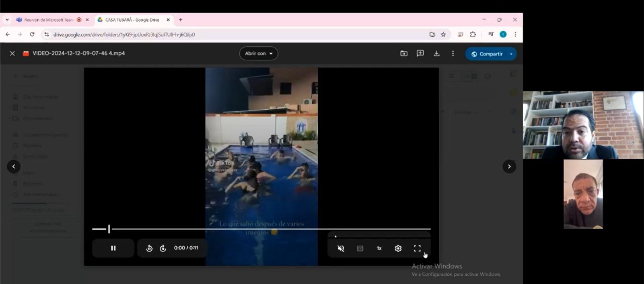Viewport: 644px width, 284px height.
Task: Change the 1x playback speed
Action: (379, 248)
